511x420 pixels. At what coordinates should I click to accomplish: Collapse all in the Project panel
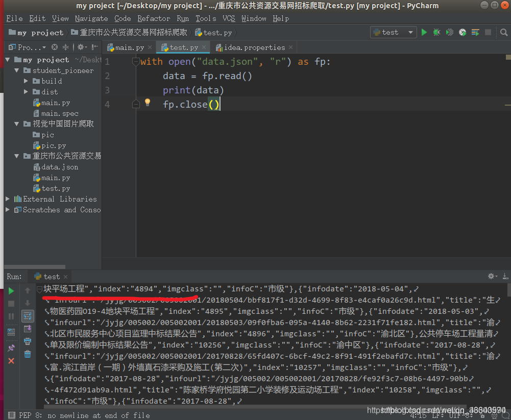coord(65,47)
